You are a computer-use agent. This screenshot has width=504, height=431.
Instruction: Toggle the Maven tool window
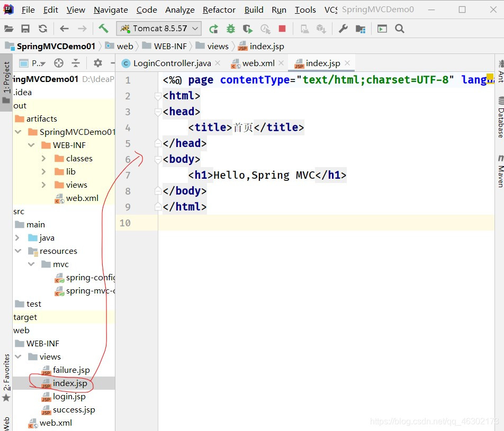pos(500,171)
